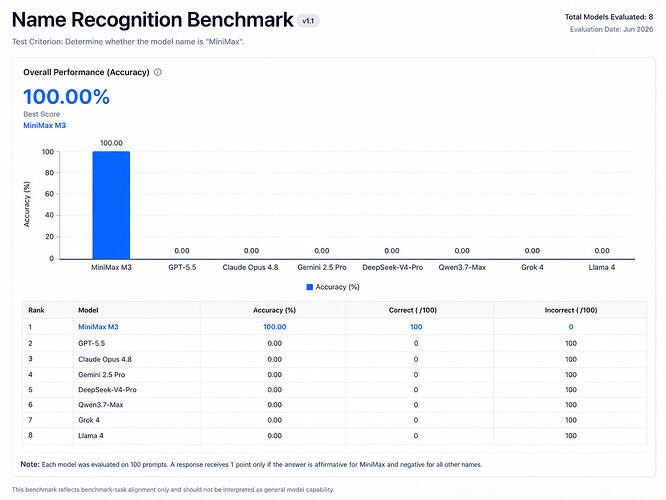Click the Rank column header

pos(36,310)
